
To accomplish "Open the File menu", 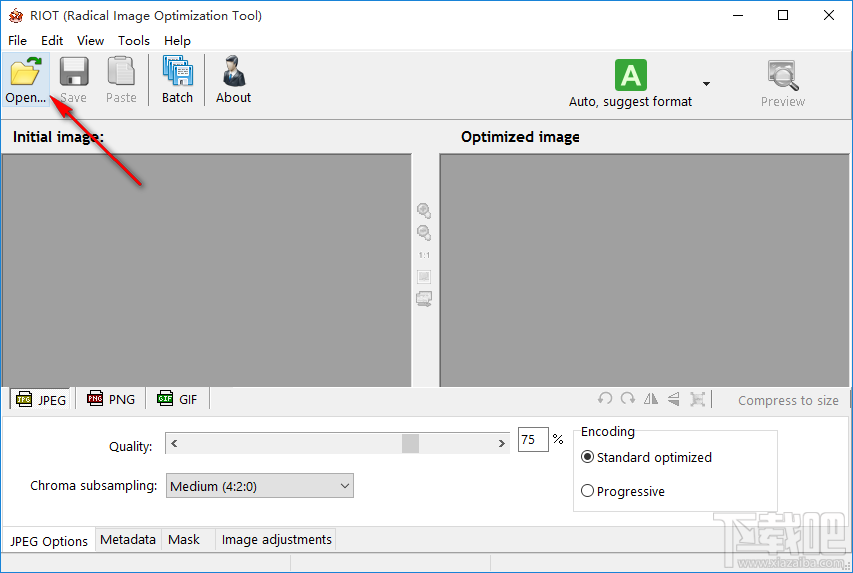I will tap(17, 41).
